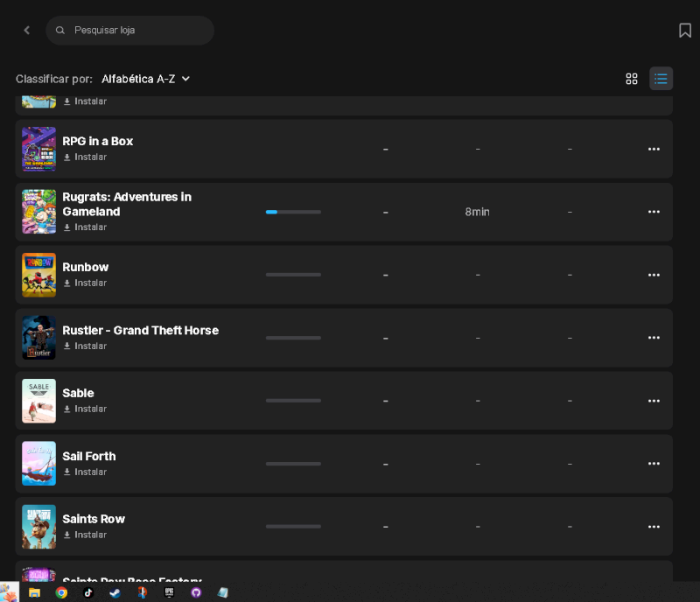The width and height of the screenshot is (700, 602).
Task: Open RPG in a Box cover thumbnail
Action: click(x=38, y=149)
